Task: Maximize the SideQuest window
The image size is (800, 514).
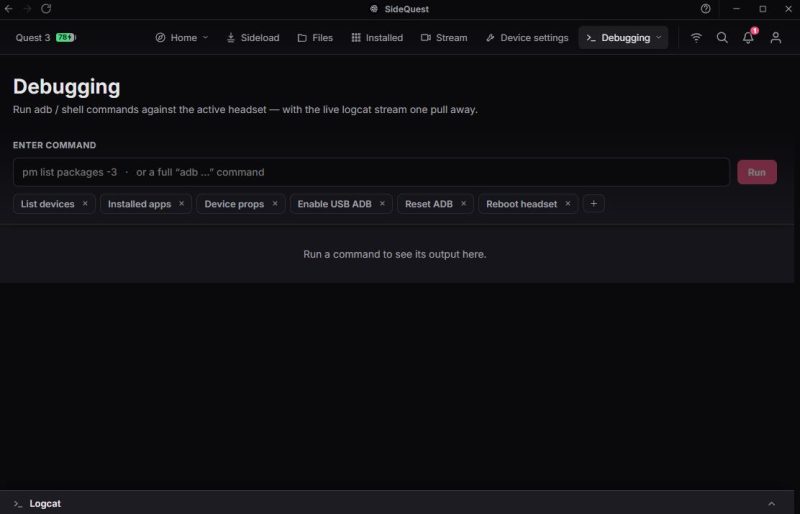Action: (x=763, y=9)
